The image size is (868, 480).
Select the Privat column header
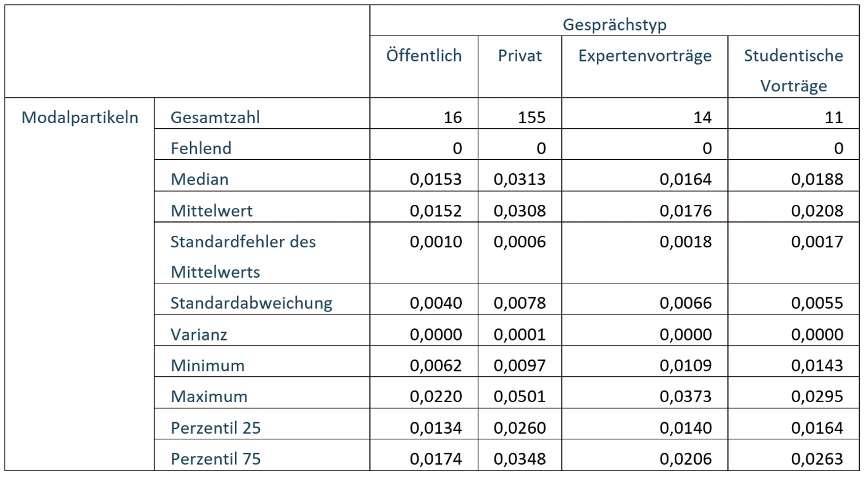520,56
